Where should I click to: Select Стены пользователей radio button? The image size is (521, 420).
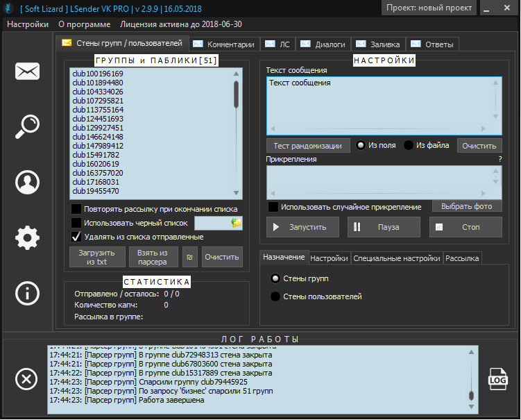(275, 296)
